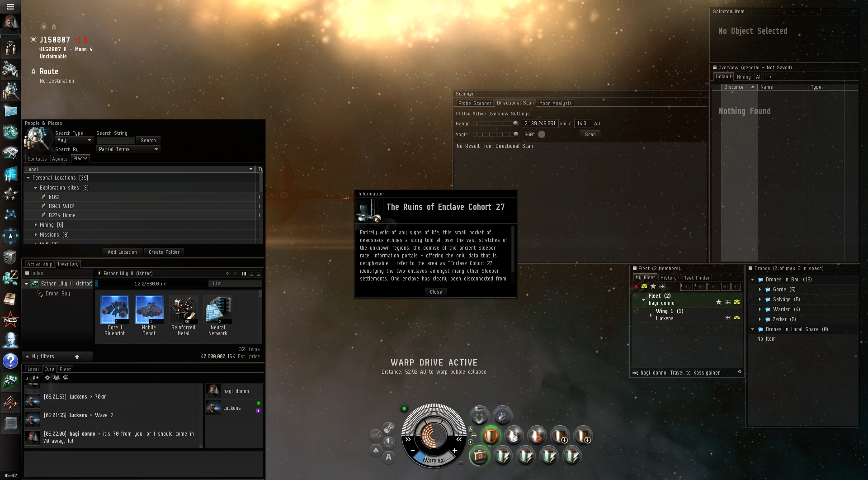Activate the medical kit repair module
The width and height of the screenshot is (868, 480).
(480, 456)
